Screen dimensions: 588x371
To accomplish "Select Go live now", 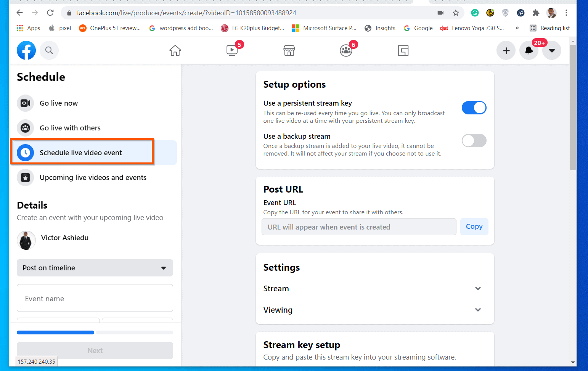I will [x=95, y=103].
